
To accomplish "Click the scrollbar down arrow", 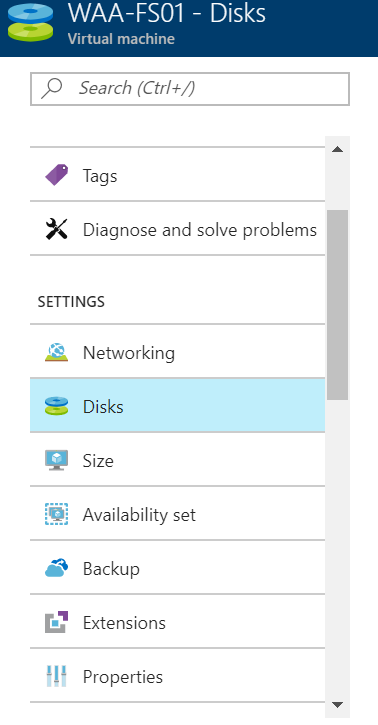I will pyautogui.click(x=337, y=705).
